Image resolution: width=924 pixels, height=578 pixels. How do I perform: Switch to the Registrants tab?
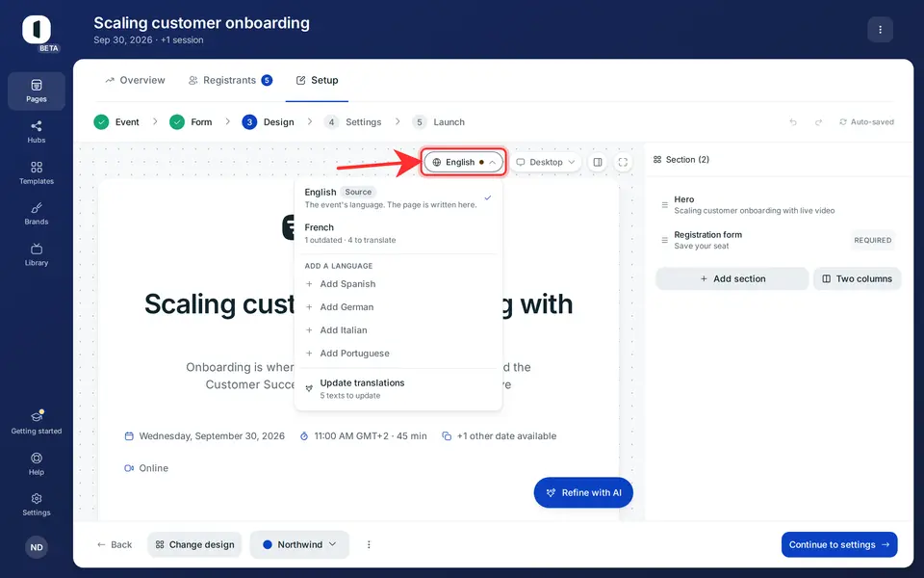[x=230, y=80]
